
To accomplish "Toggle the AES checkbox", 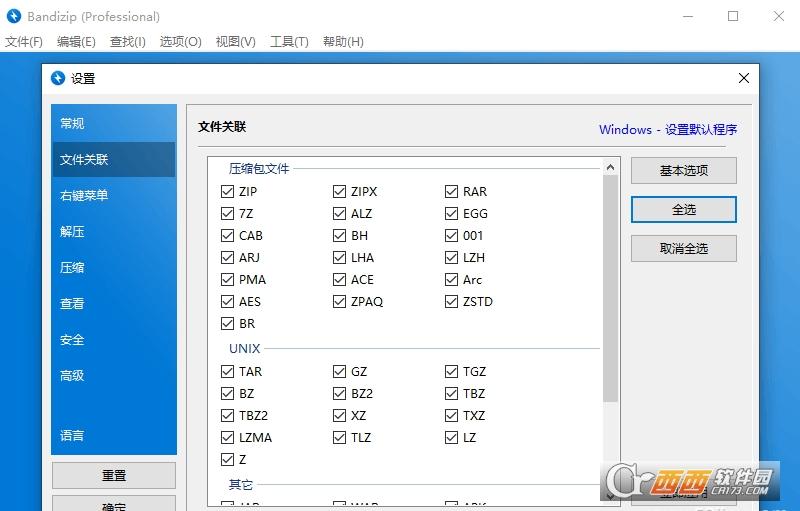I will [x=227, y=301].
